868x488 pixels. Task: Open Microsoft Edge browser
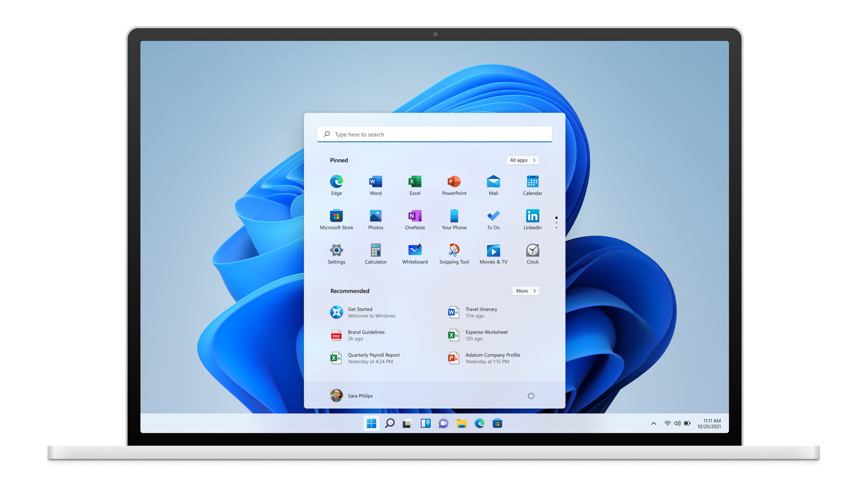tap(336, 182)
